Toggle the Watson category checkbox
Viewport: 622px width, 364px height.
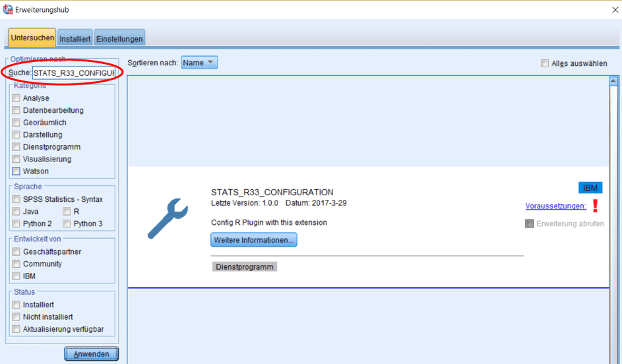click(x=16, y=171)
